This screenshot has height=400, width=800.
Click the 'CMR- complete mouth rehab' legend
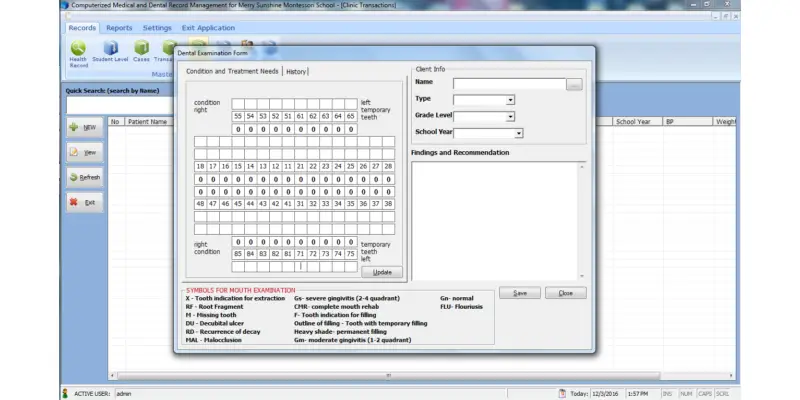337,307
